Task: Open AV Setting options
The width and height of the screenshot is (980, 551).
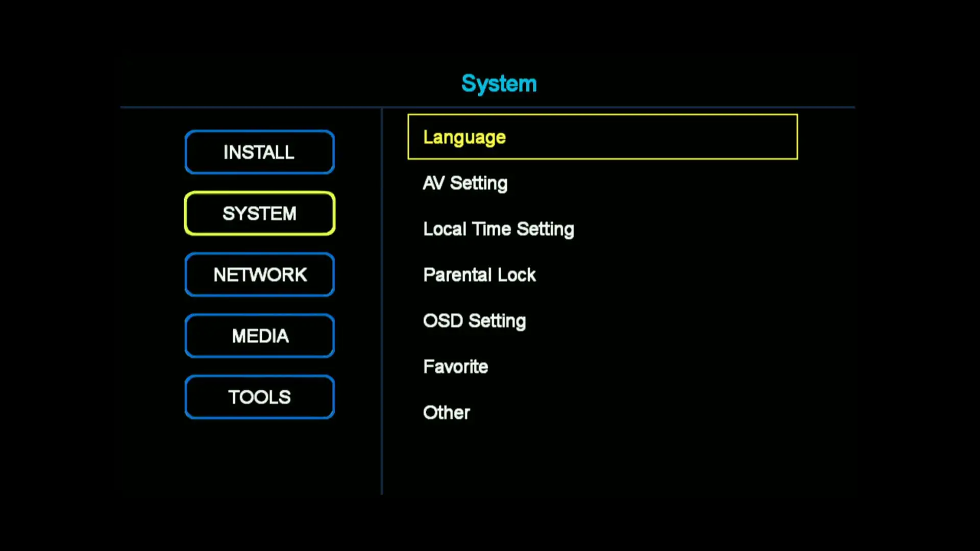Action: pyautogui.click(x=464, y=182)
